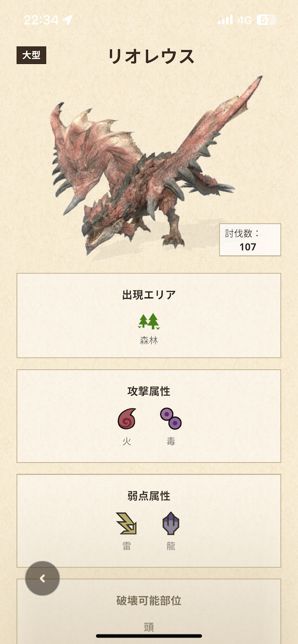Tap the purple poison element icon
The height and width of the screenshot is (644, 298).
(171, 419)
